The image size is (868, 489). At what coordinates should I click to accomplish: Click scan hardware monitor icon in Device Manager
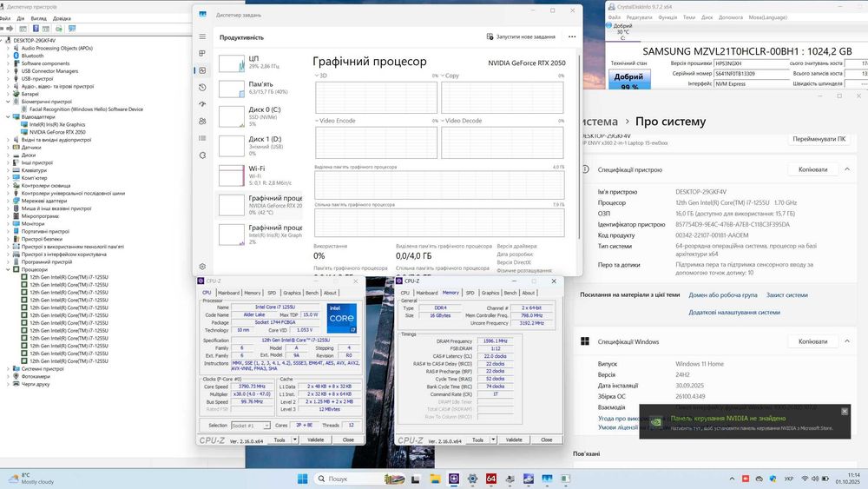pos(71,29)
